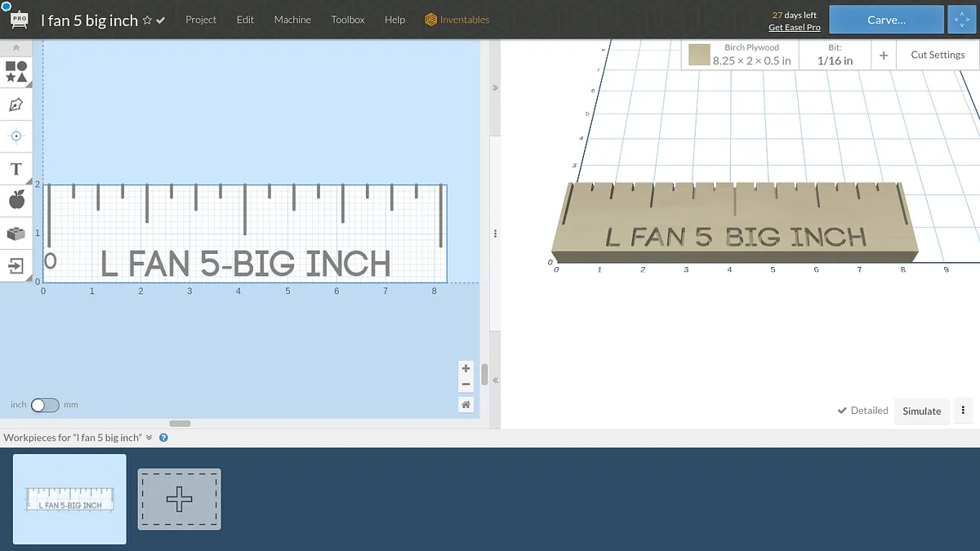Open the Toolbox menu
Viewport: 980px width, 551px height.
tap(348, 20)
